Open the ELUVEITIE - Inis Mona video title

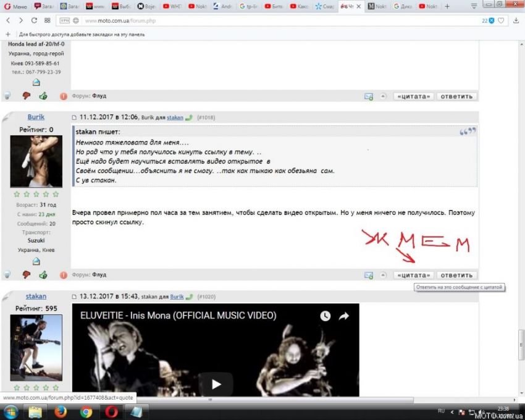click(x=178, y=316)
